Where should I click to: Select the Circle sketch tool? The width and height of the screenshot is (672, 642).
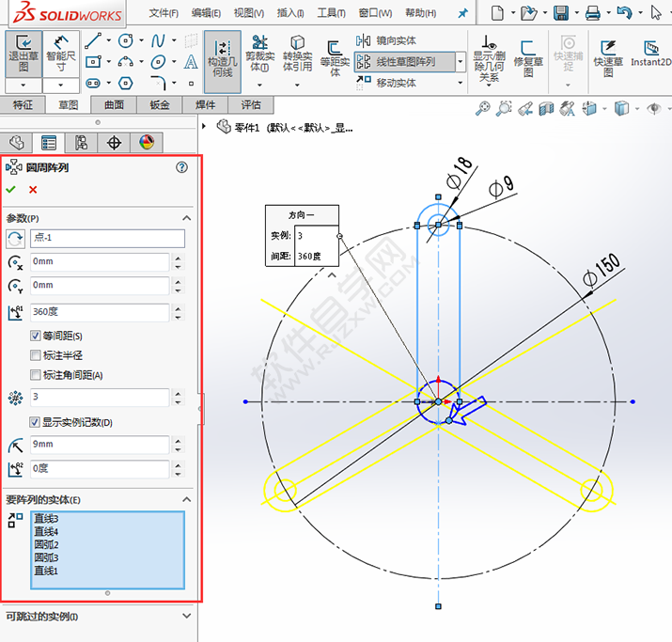click(x=126, y=40)
